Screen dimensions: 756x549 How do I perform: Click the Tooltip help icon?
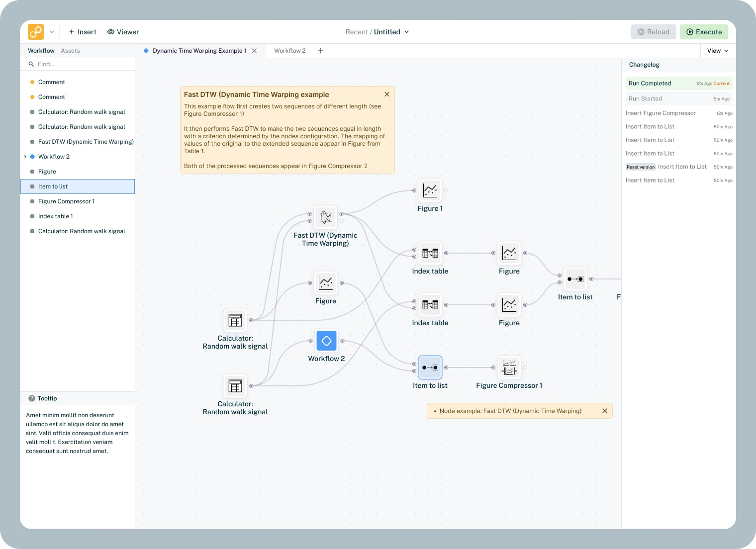pos(32,398)
